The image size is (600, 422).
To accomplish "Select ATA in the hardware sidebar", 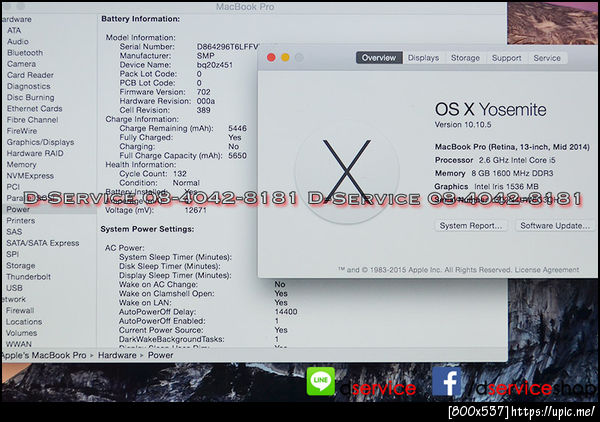I will point(14,30).
